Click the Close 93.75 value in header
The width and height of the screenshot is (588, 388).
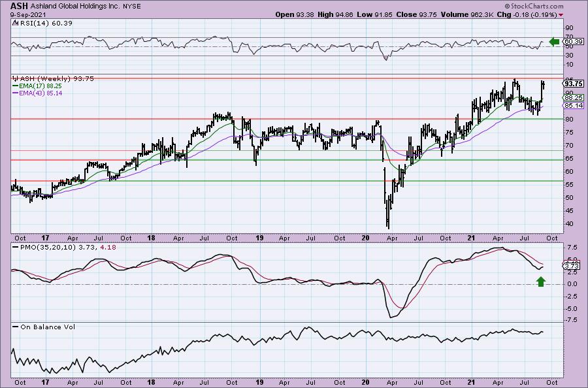tap(417, 14)
